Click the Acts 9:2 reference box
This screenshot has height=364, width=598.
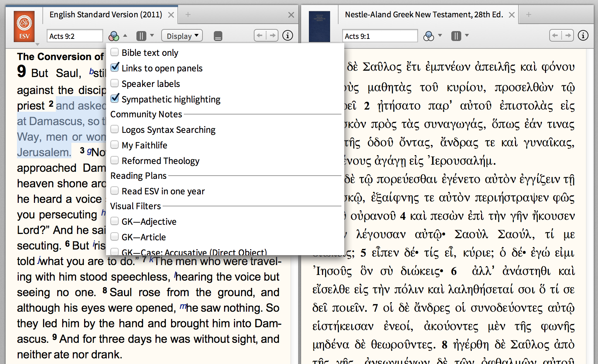click(75, 36)
